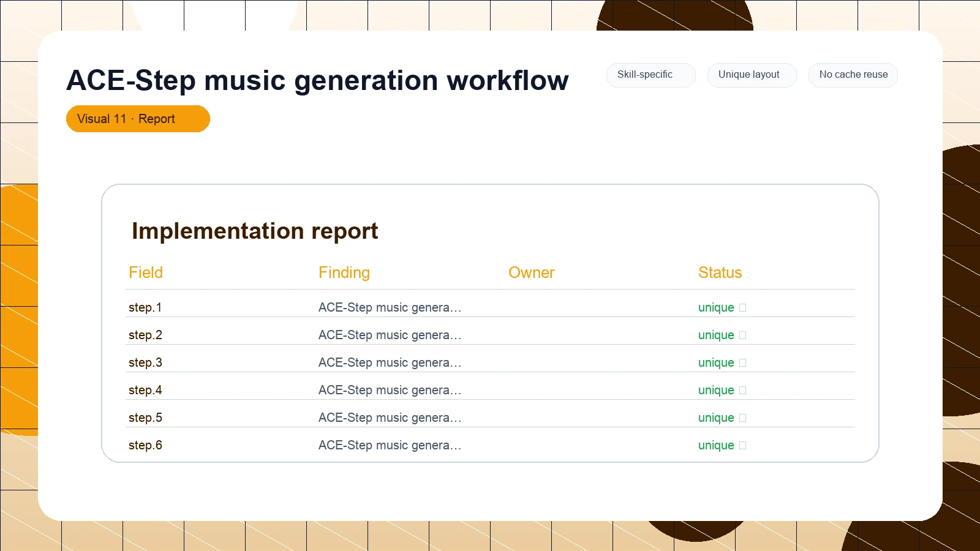
Task: Click the Finding column header
Action: point(344,272)
